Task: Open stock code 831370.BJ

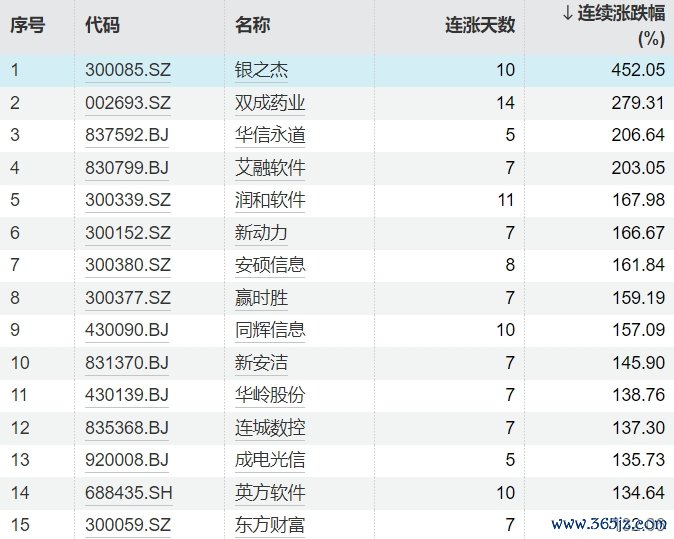Action: point(127,362)
